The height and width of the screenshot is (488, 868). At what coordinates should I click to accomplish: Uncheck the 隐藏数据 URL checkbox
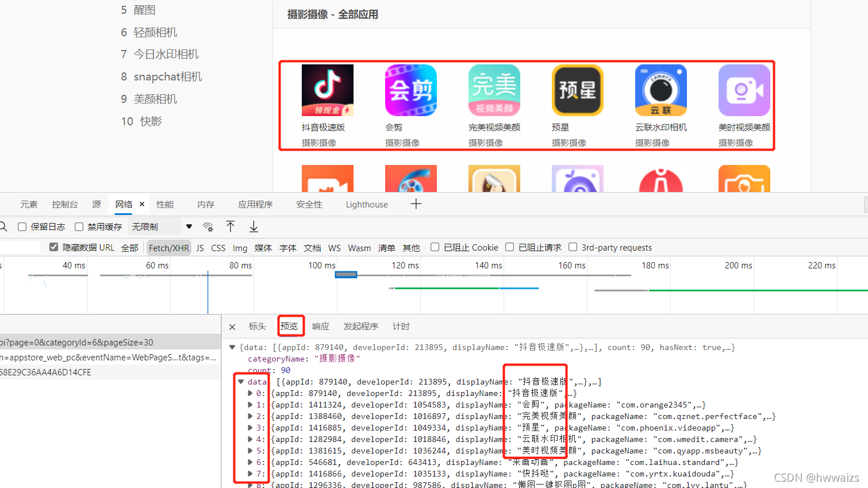(53, 247)
